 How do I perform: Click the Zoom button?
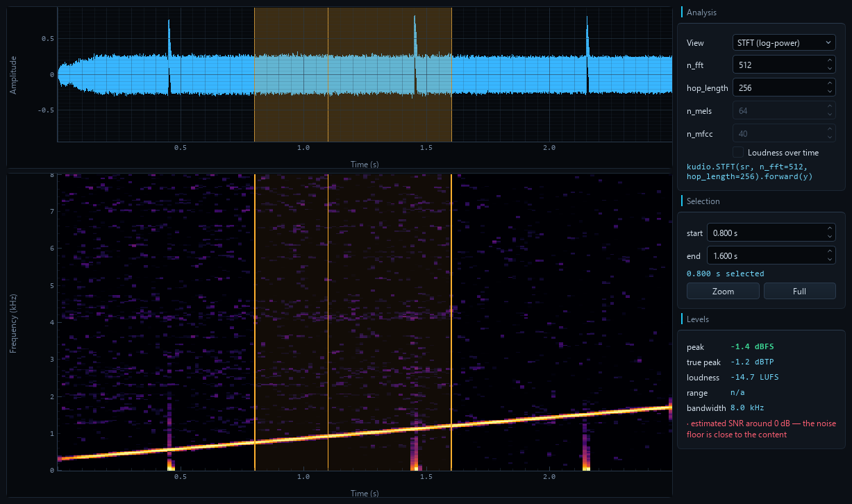click(x=723, y=292)
